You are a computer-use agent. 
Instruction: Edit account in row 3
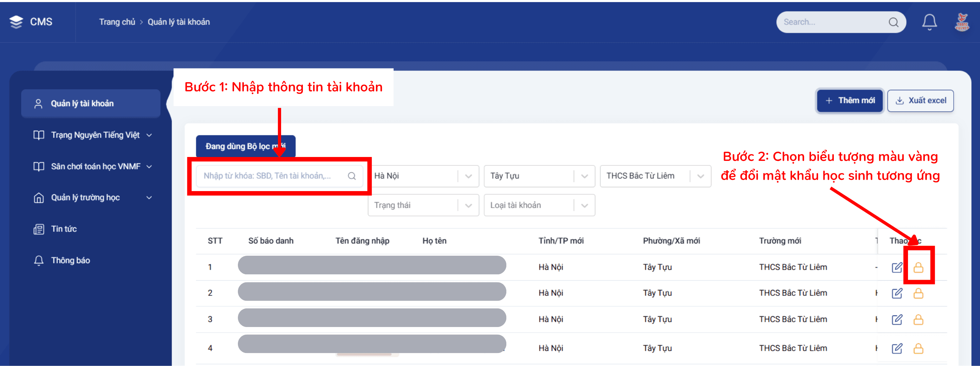tap(897, 320)
